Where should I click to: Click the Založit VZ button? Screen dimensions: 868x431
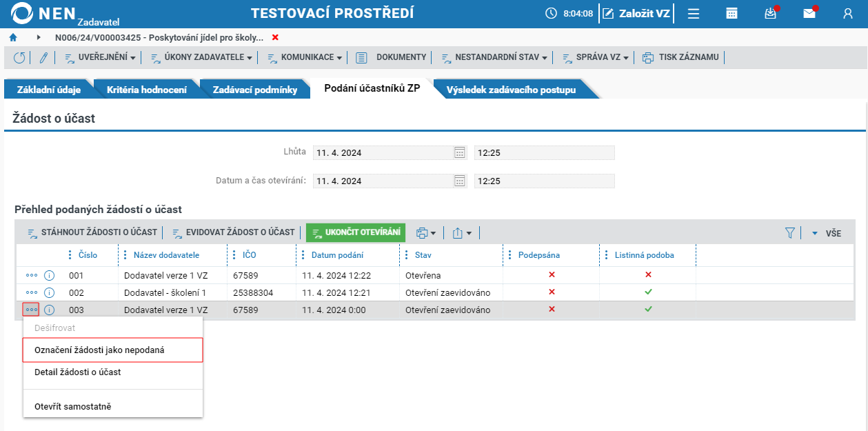[636, 14]
